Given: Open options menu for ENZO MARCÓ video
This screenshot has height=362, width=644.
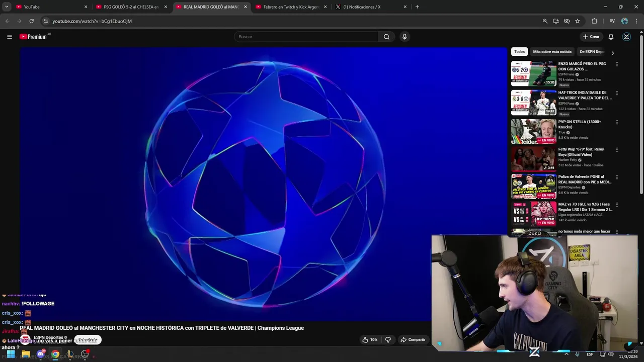Looking at the screenshot, I should tap(617, 64).
